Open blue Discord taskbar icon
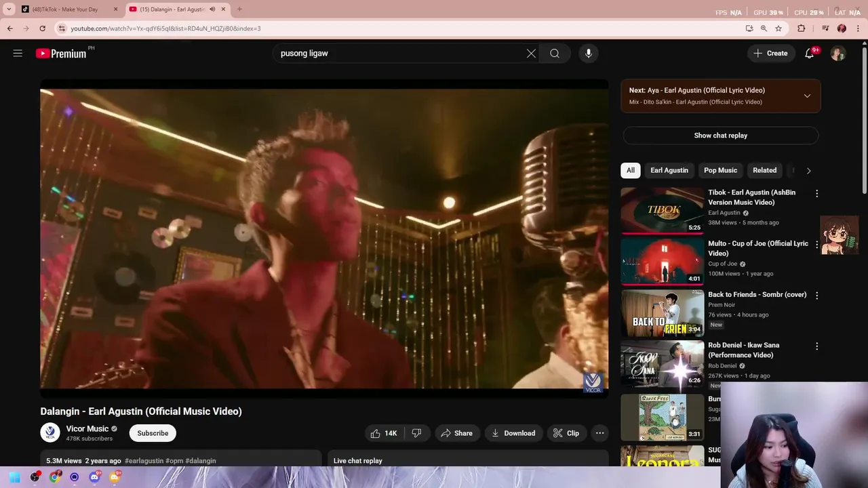The width and height of the screenshot is (868, 488). [x=94, y=477]
